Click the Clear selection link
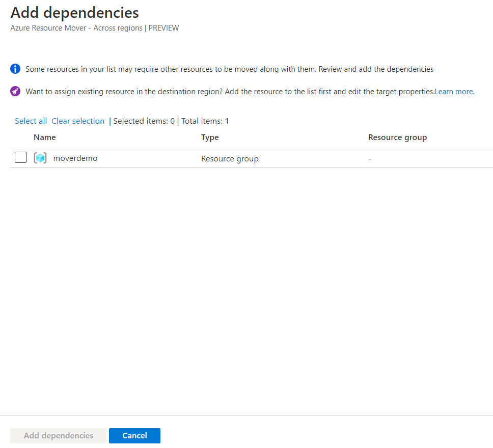This screenshot has height=448, width=493. coord(77,121)
